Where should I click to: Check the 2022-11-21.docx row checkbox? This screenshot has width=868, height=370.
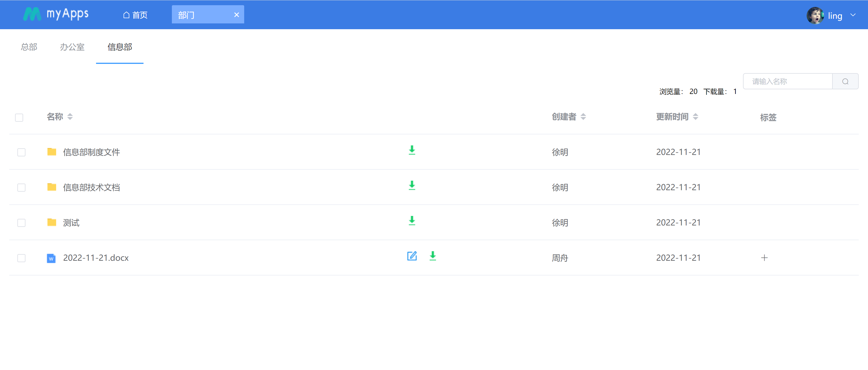point(22,258)
